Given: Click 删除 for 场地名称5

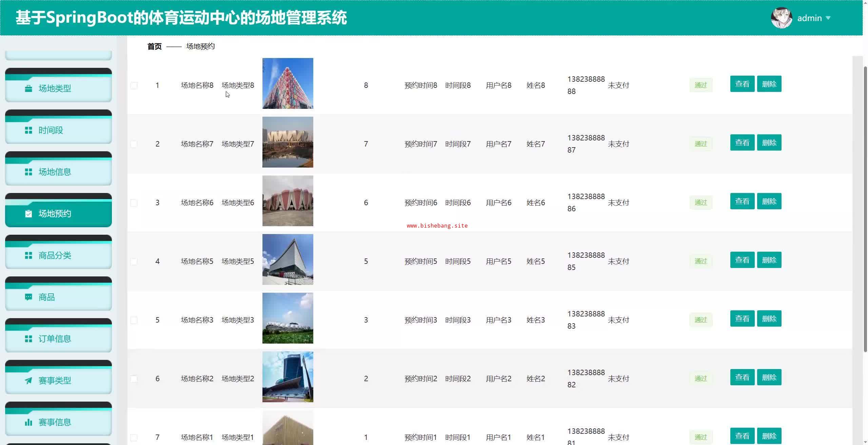Looking at the screenshot, I should (x=769, y=260).
